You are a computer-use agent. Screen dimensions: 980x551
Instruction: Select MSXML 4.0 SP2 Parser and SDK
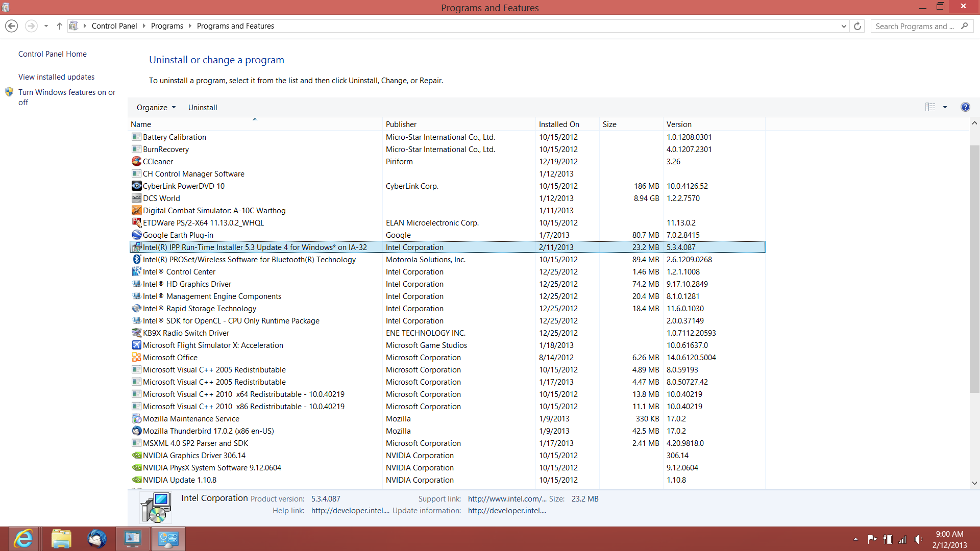pyautogui.click(x=448, y=443)
